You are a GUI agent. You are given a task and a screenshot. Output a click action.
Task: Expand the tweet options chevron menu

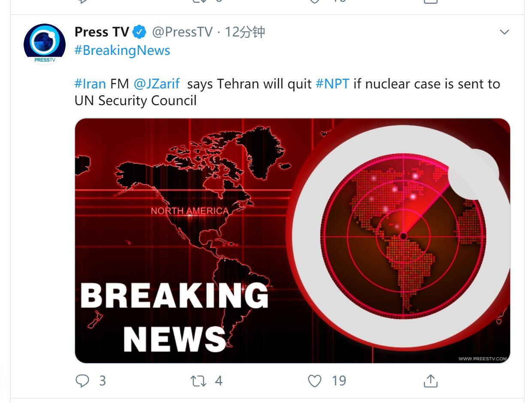(x=505, y=32)
